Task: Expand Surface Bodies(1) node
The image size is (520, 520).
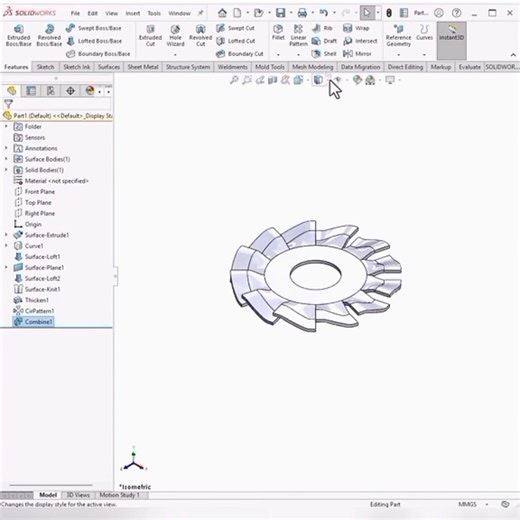Action: click(x=6, y=159)
